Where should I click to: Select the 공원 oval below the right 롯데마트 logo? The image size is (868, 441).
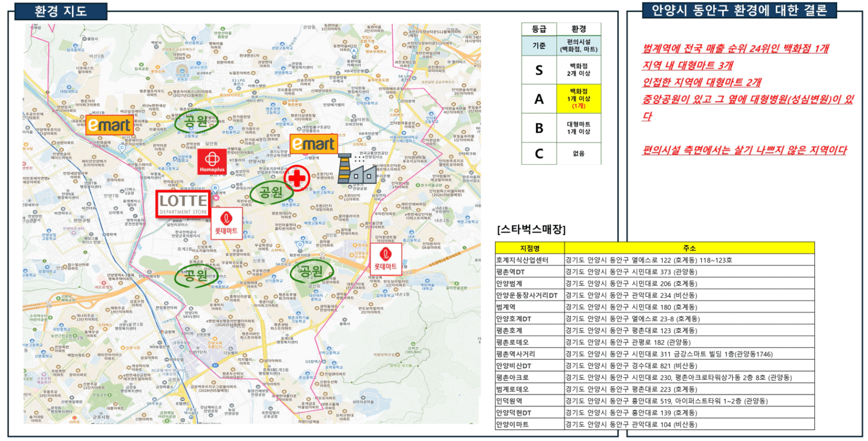click(312, 270)
